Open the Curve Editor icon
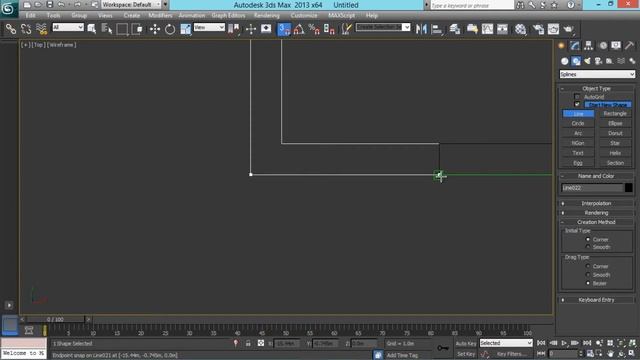The image size is (640, 360). 487,29
